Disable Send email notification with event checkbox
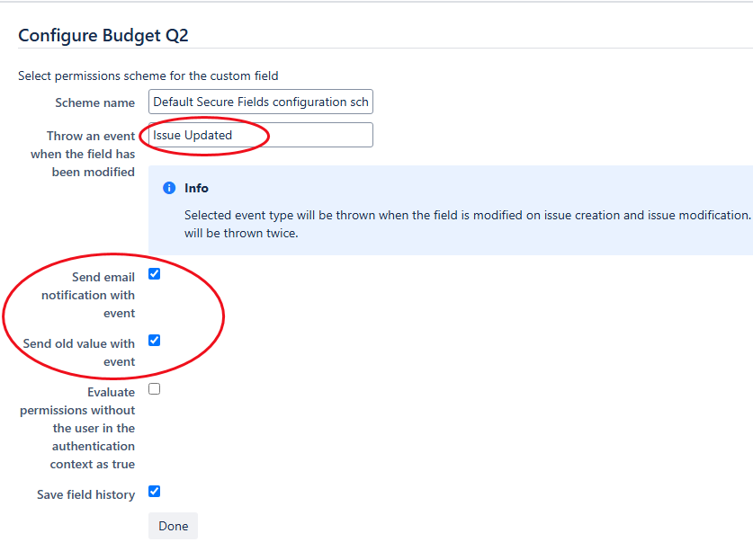 tap(154, 274)
